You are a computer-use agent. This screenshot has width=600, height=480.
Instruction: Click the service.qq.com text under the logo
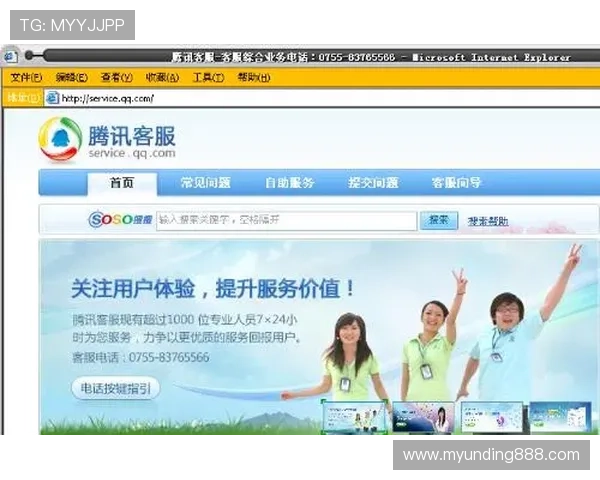point(132,153)
